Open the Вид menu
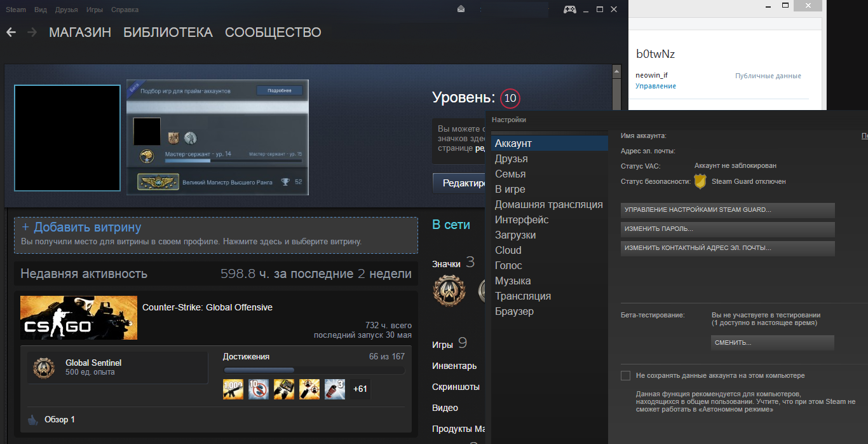Screen dimensions: 868x444 click(41, 10)
